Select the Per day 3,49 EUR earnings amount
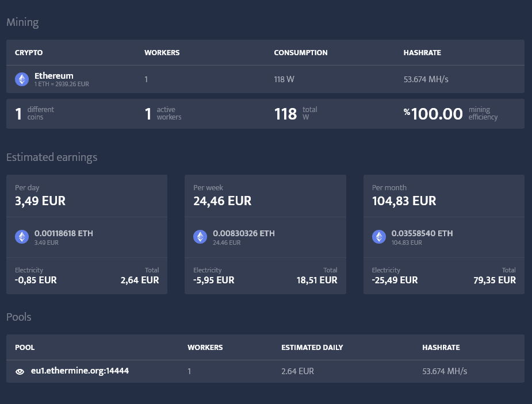Screen dimensions: 532x404 pos(40,201)
